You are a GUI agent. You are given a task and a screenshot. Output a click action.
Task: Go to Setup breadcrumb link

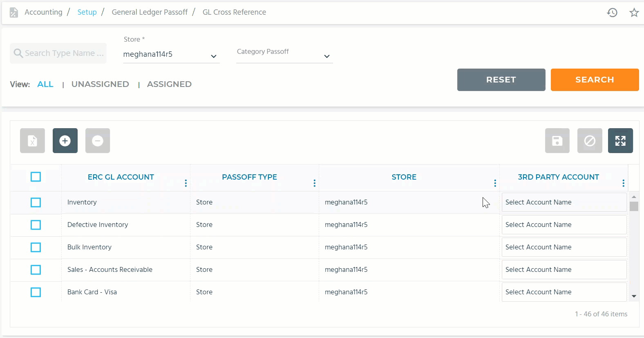coord(87,12)
